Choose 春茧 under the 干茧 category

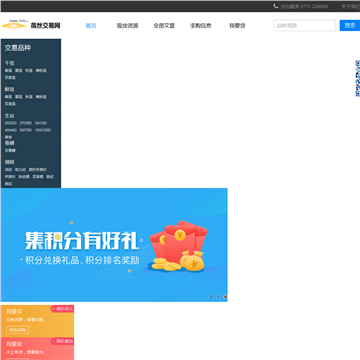pos(8,71)
